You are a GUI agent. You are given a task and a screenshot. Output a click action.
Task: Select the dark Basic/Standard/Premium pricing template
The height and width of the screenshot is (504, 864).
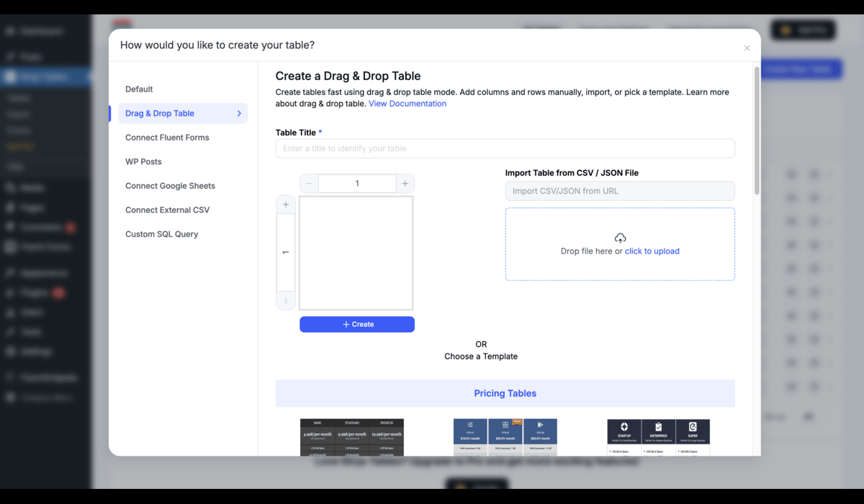click(x=352, y=437)
